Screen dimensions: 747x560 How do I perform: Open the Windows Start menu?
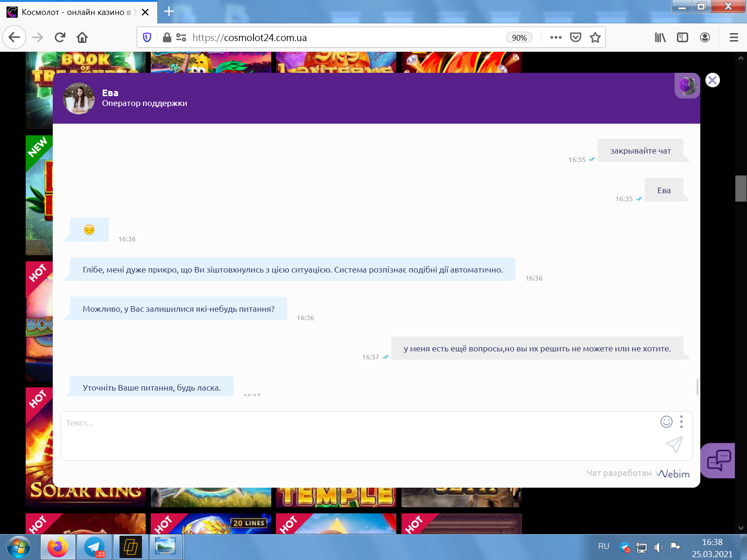click(x=19, y=547)
